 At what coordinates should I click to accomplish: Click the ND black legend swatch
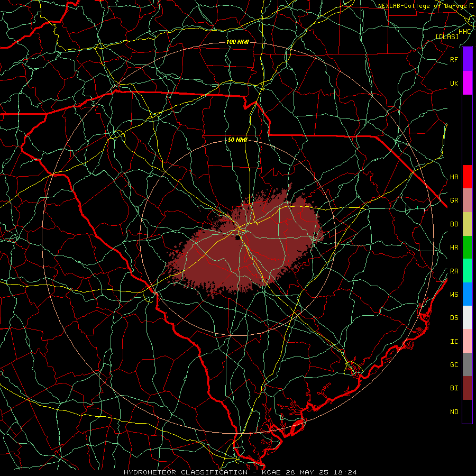[x=467, y=411]
